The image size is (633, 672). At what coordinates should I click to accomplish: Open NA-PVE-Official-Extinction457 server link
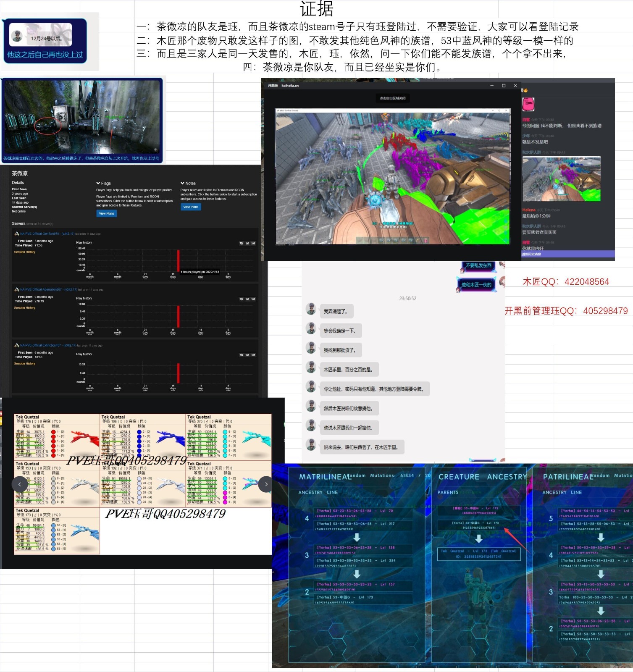click(48, 345)
